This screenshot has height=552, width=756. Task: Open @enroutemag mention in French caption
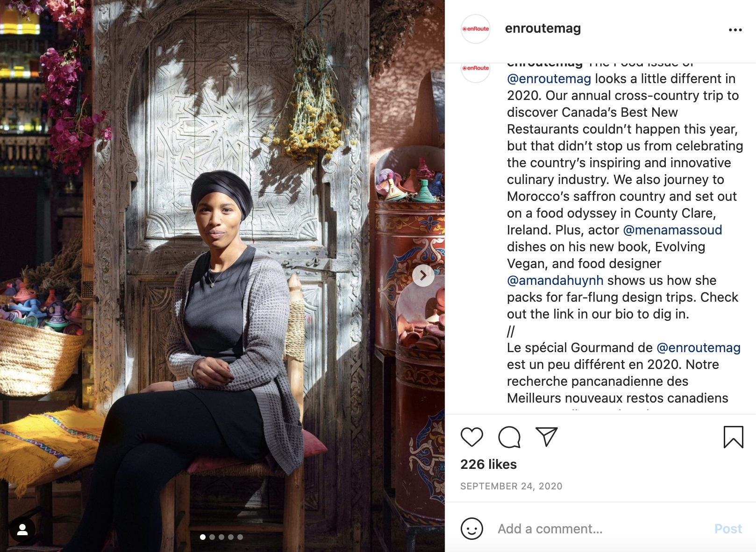pos(699,347)
